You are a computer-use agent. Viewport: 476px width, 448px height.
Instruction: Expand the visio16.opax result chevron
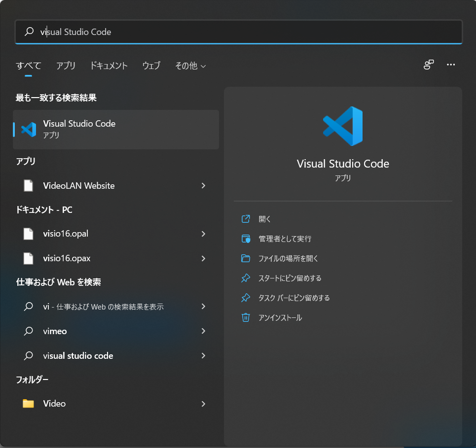tap(203, 258)
